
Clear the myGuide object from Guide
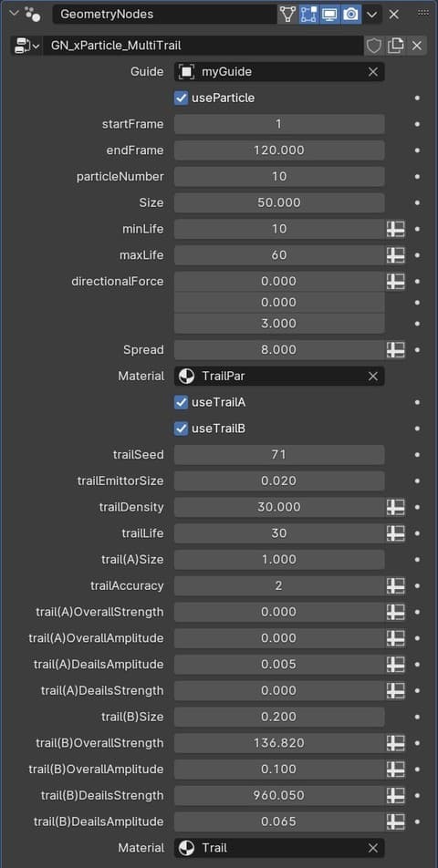point(373,72)
